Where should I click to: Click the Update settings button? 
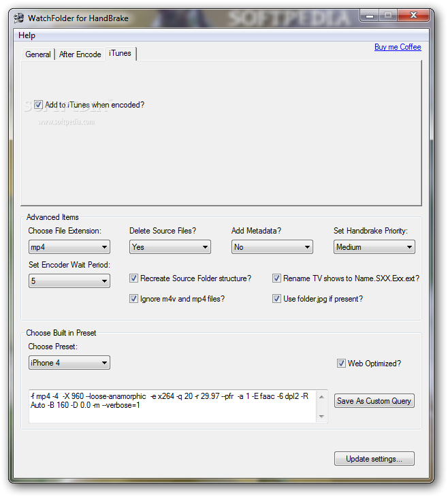(x=374, y=459)
